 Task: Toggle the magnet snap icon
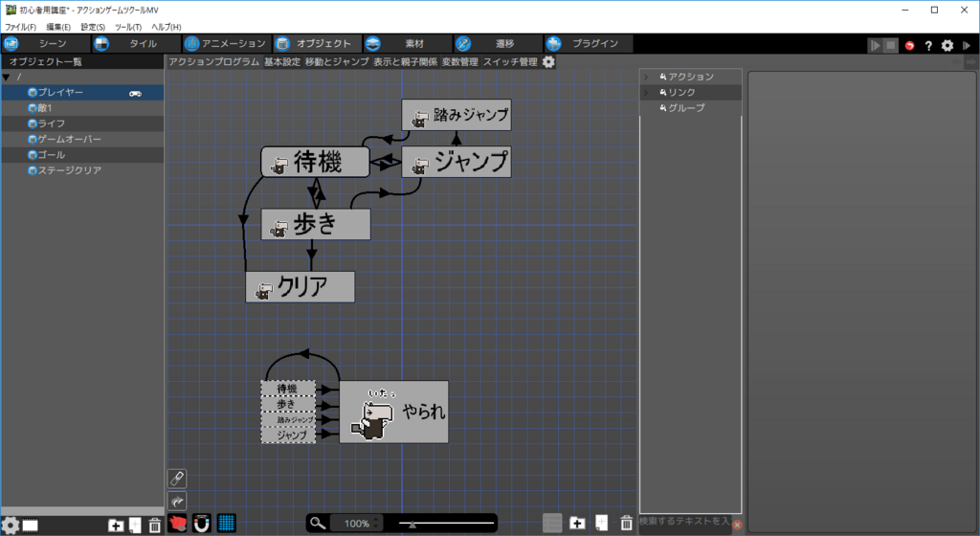click(201, 523)
